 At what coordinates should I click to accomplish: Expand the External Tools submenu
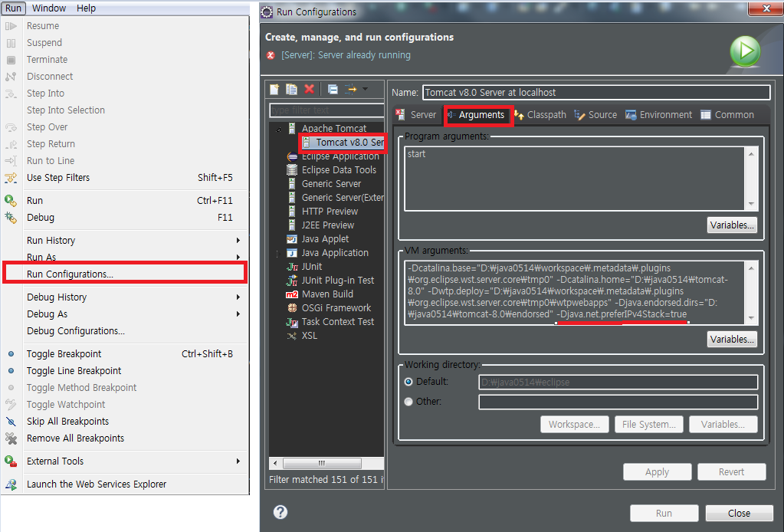click(238, 461)
